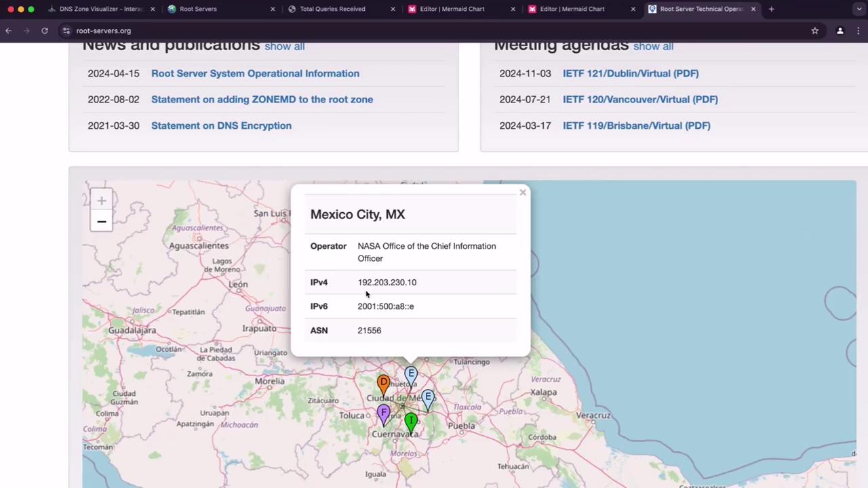The height and width of the screenshot is (488, 868).
Task: Go back to the previous page
Action: click(x=9, y=30)
